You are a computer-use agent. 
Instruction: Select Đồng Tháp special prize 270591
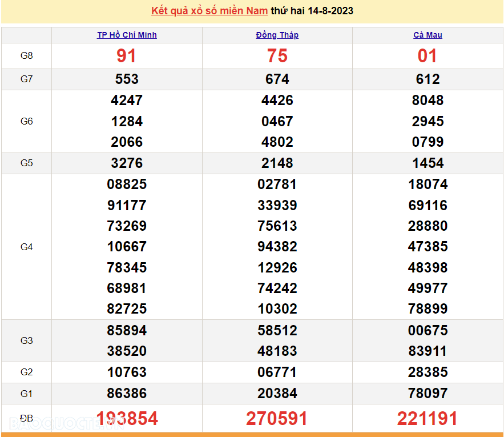[277, 419]
